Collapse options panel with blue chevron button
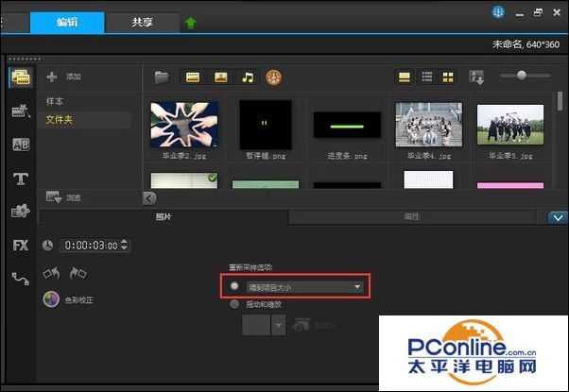Screen dimensions: 569x392 point(558,217)
